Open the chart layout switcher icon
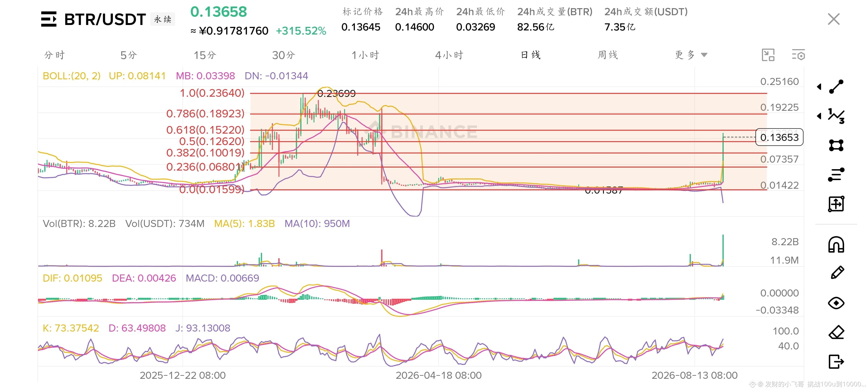The width and height of the screenshot is (868, 391). (768, 55)
